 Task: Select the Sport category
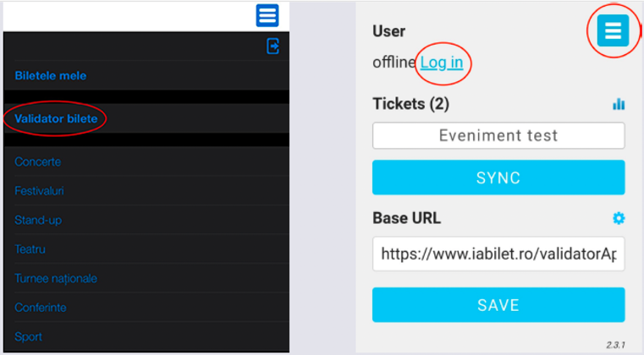click(29, 336)
